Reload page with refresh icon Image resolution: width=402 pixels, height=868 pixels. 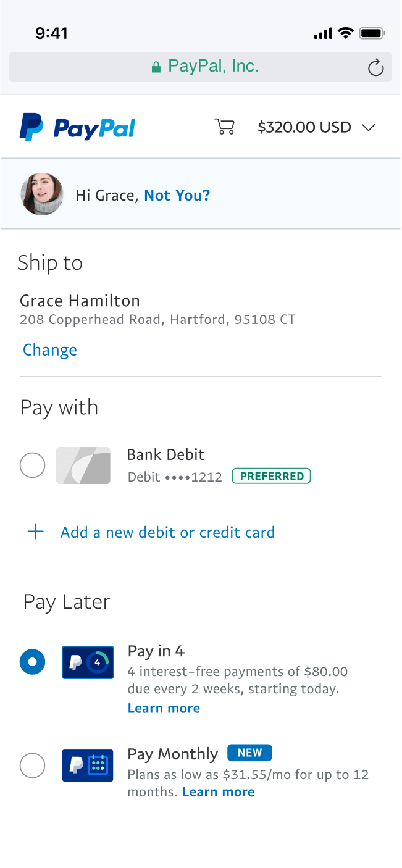click(375, 67)
